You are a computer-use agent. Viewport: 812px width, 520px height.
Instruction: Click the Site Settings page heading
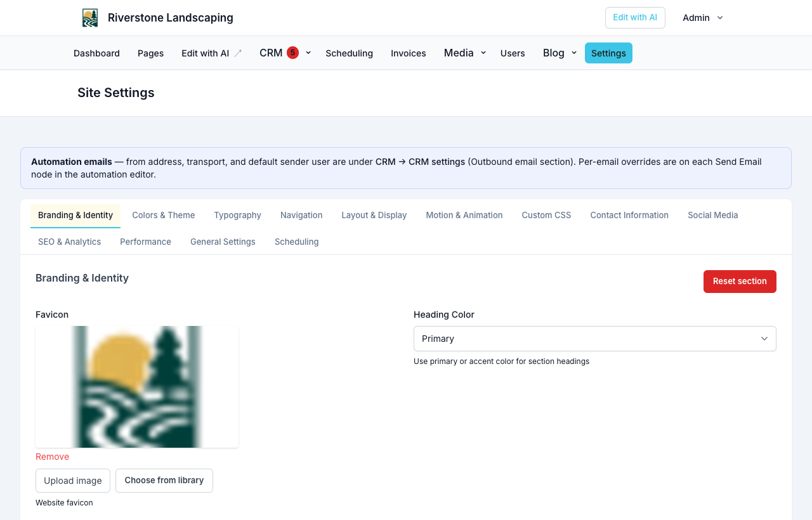(x=116, y=93)
